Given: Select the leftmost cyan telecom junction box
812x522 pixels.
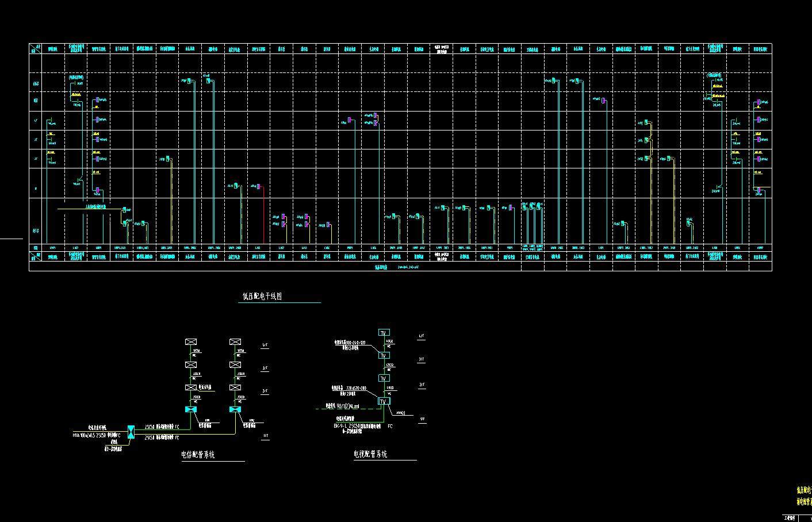Looking at the screenshot, I should (131, 432).
